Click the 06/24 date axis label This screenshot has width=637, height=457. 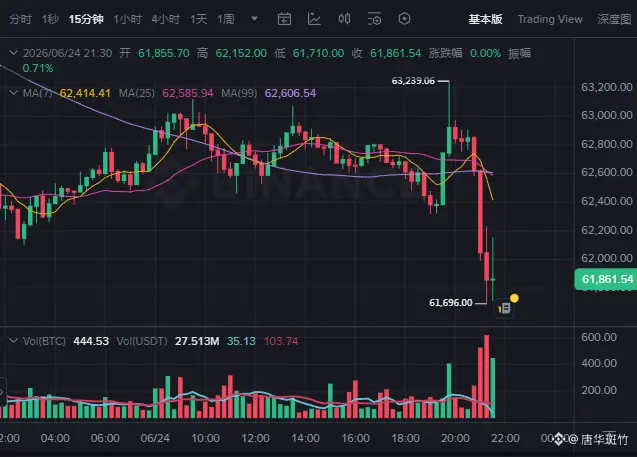click(155, 438)
